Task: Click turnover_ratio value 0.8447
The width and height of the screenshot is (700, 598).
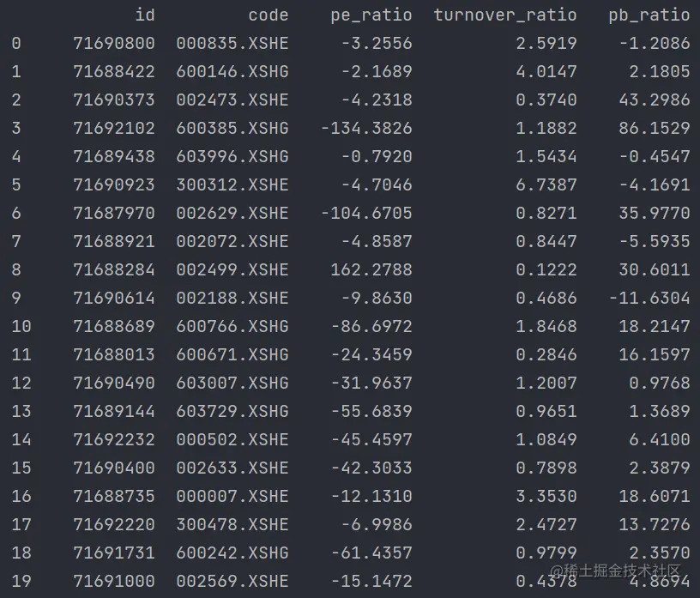Action: pyautogui.click(x=546, y=241)
